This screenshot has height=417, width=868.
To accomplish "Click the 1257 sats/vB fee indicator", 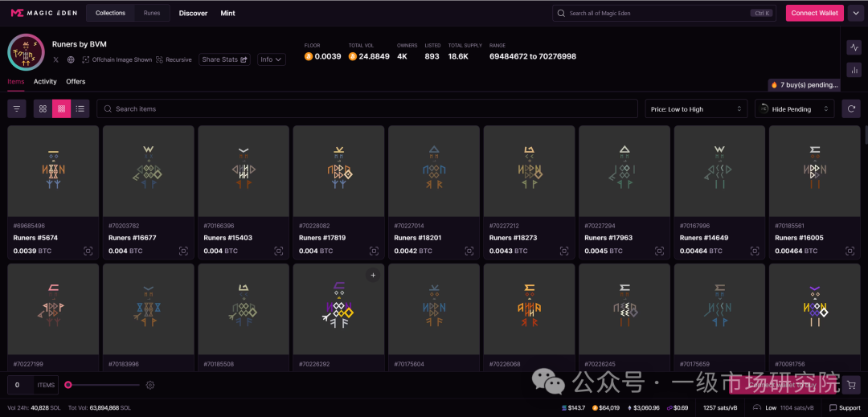I will 719,408.
